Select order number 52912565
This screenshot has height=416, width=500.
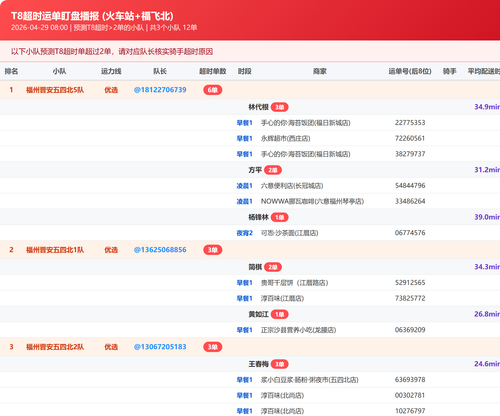(x=410, y=283)
